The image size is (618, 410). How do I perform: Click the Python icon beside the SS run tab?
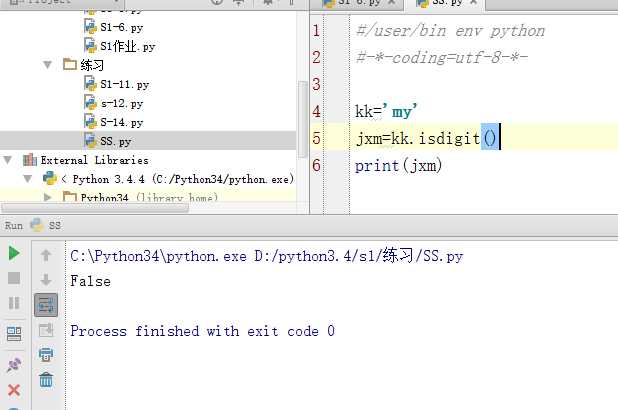click(x=37, y=225)
